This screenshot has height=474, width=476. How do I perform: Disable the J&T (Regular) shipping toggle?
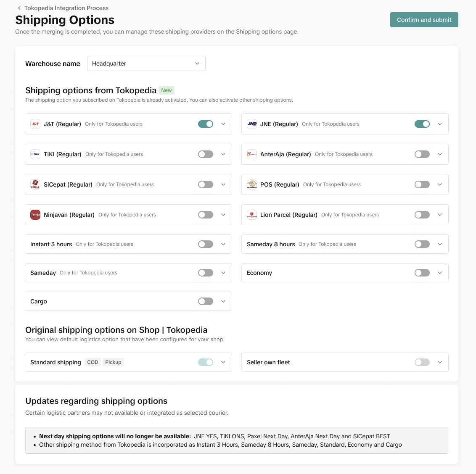click(x=206, y=124)
